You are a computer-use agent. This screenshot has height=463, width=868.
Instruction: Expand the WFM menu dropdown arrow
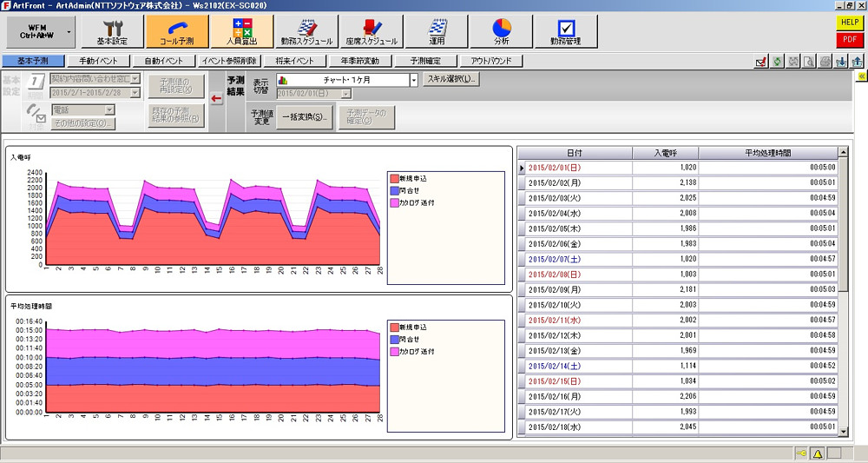pyautogui.click(x=68, y=31)
